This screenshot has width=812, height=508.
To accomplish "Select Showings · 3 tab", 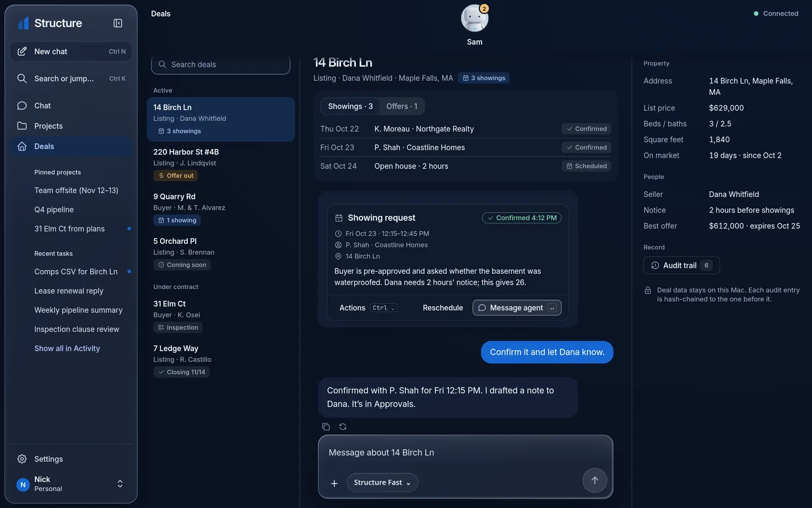I will 350,106.
